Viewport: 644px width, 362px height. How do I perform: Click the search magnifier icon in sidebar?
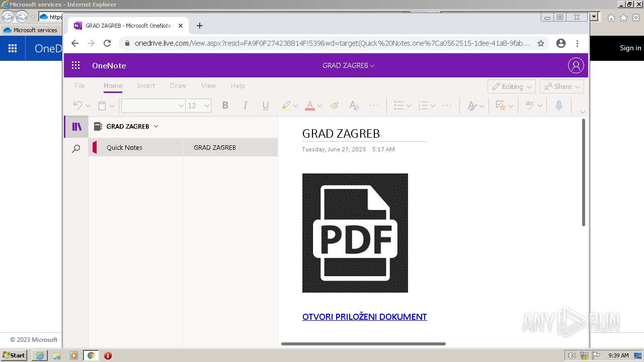click(x=76, y=149)
